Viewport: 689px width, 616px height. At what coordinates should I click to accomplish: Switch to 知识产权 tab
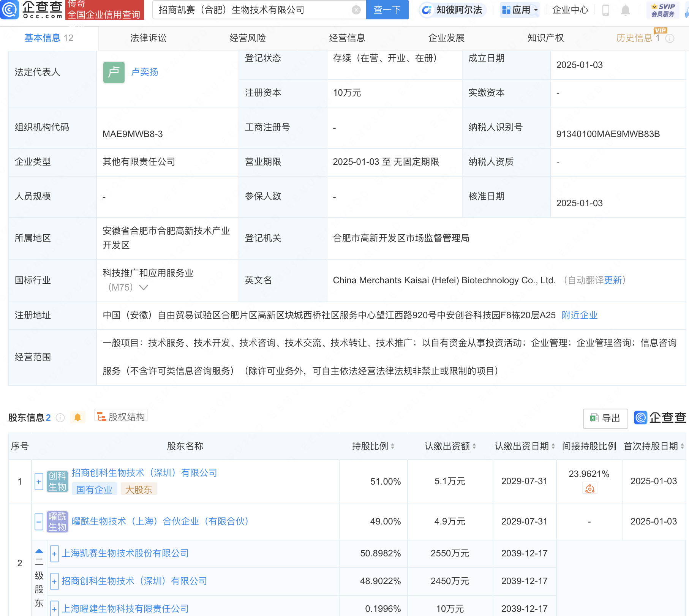545,38
